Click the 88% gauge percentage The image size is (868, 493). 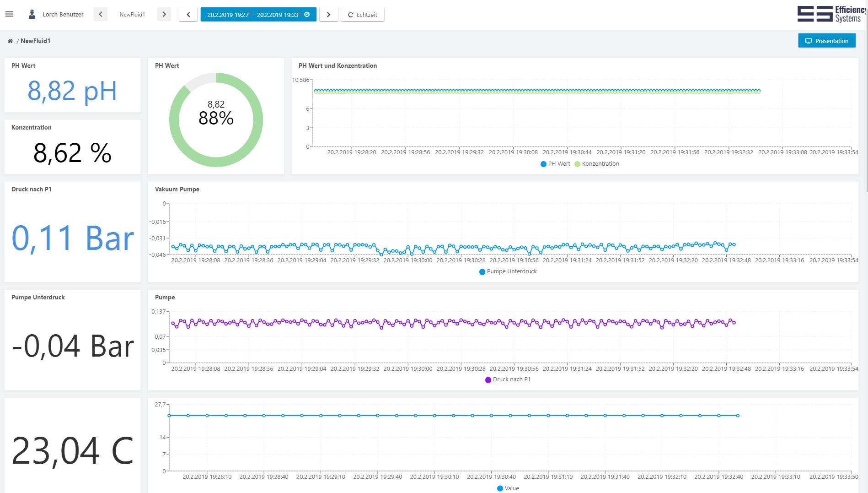pos(216,118)
